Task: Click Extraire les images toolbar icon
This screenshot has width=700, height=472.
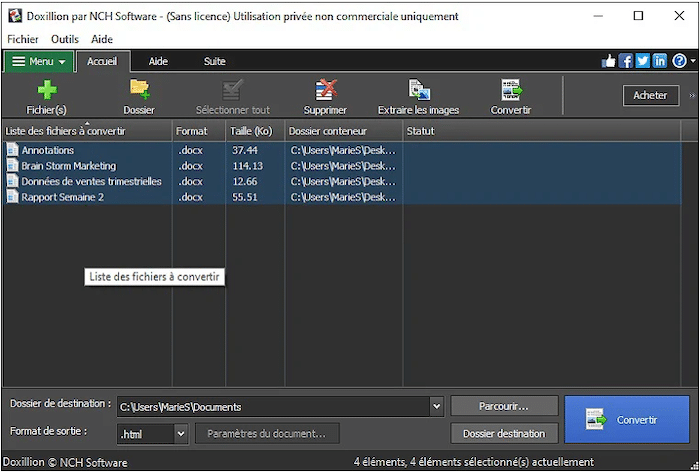Action: 418,90
